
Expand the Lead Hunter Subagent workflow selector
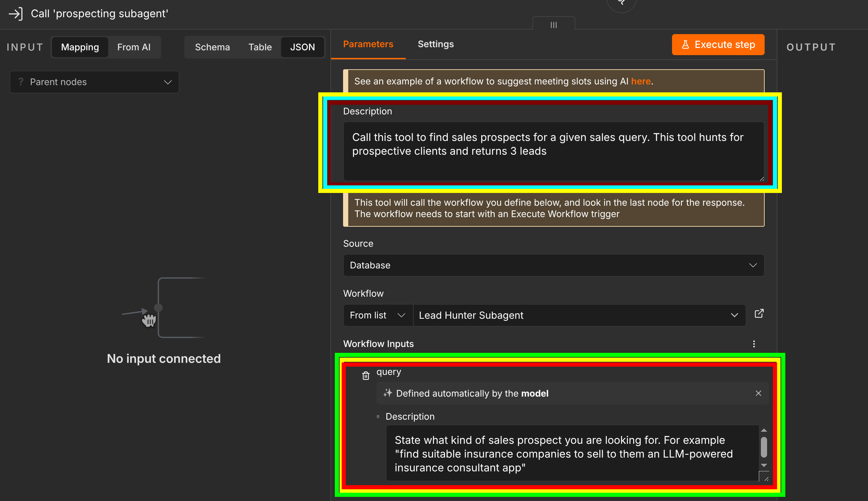click(x=579, y=315)
